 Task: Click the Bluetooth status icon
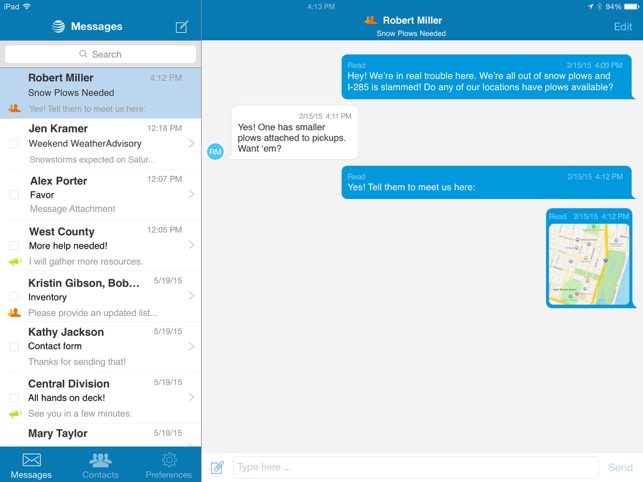tap(599, 7)
